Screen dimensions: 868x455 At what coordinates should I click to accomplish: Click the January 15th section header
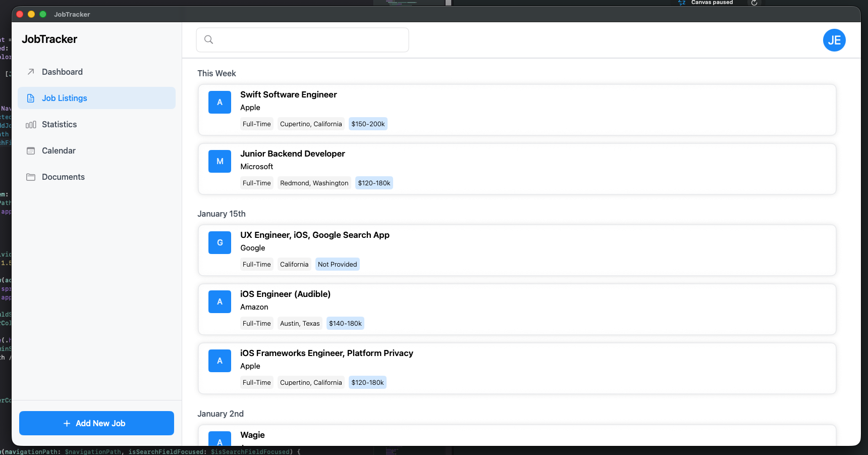pyautogui.click(x=222, y=214)
